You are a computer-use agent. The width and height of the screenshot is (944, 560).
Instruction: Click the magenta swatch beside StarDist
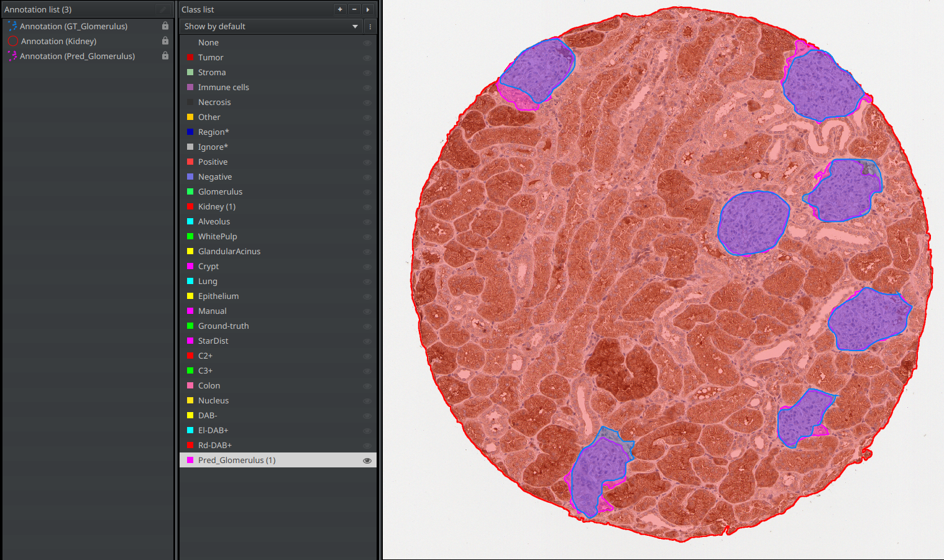click(x=190, y=341)
